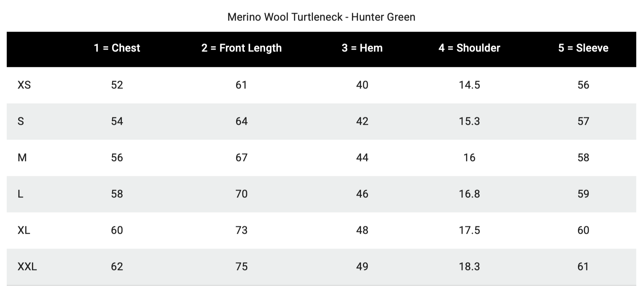Select the XS size row label
This screenshot has width=644, height=300.
pos(24,85)
